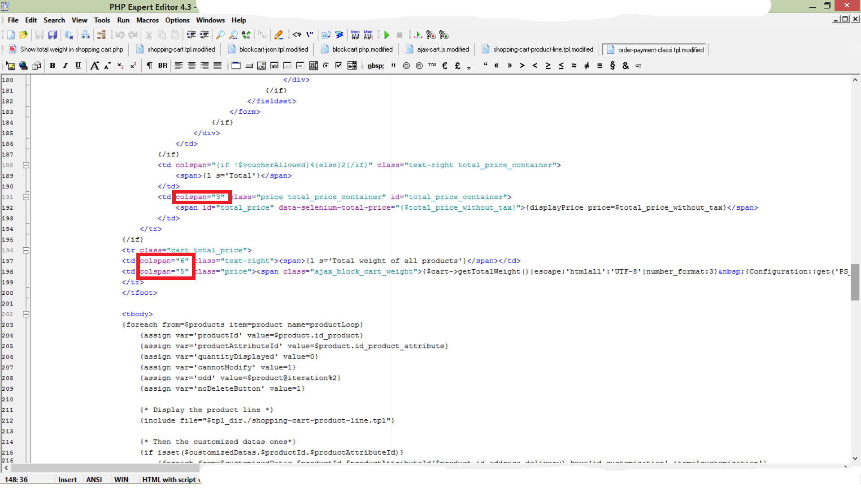
Task: Click Insert mode indicator in status bar
Action: [x=67, y=479]
